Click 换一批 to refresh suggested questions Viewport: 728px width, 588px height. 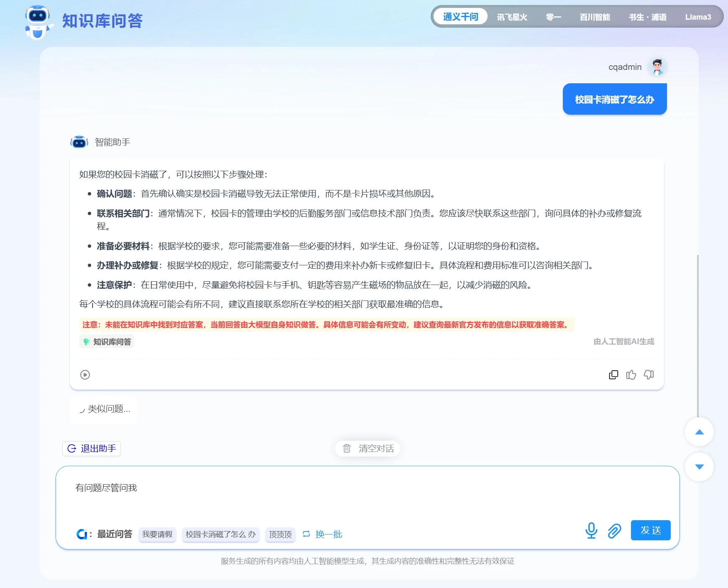coord(322,534)
